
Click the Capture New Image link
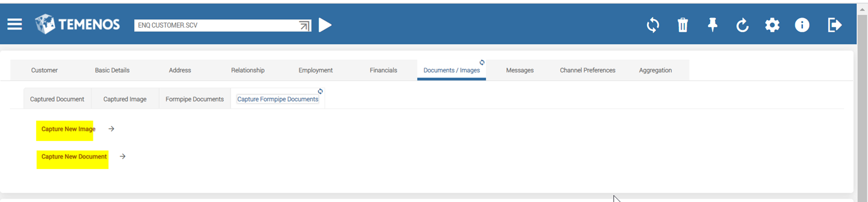click(x=68, y=129)
